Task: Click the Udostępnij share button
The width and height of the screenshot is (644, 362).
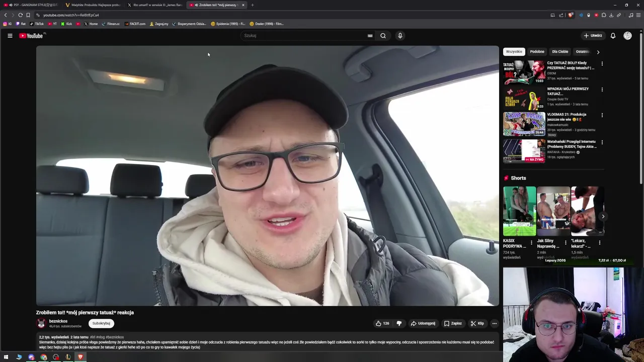Action: coord(423,323)
